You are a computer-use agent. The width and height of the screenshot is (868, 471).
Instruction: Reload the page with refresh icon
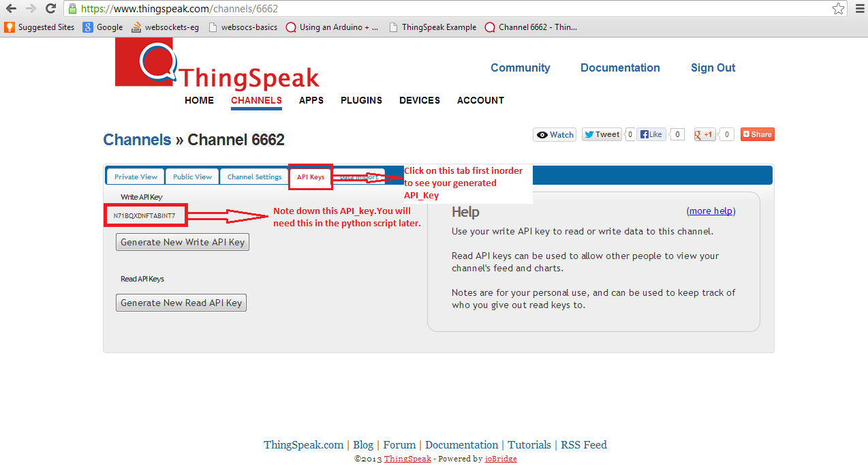[50, 9]
